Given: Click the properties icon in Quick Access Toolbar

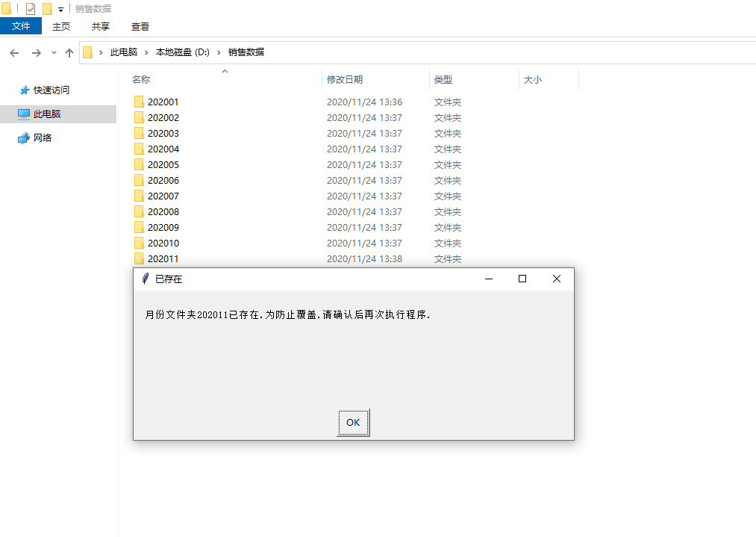Looking at the screenshot, I should [x=30, y=8].
